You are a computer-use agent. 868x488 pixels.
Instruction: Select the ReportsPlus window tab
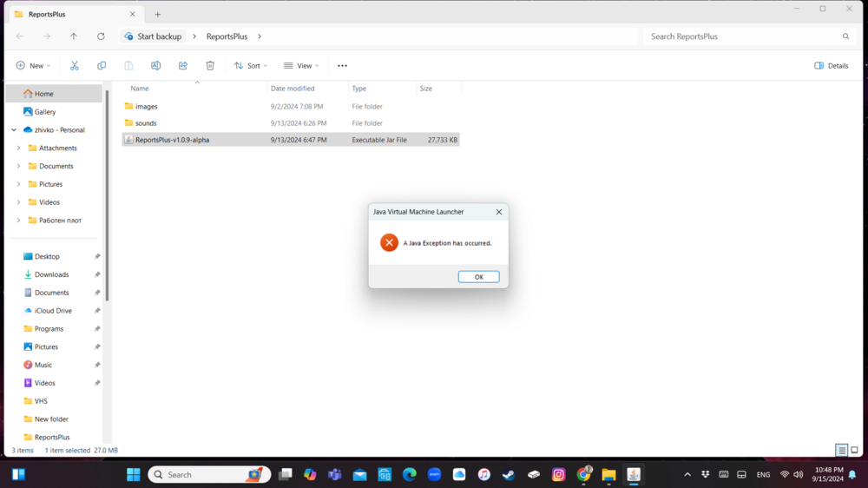click(x=75, y=14)
